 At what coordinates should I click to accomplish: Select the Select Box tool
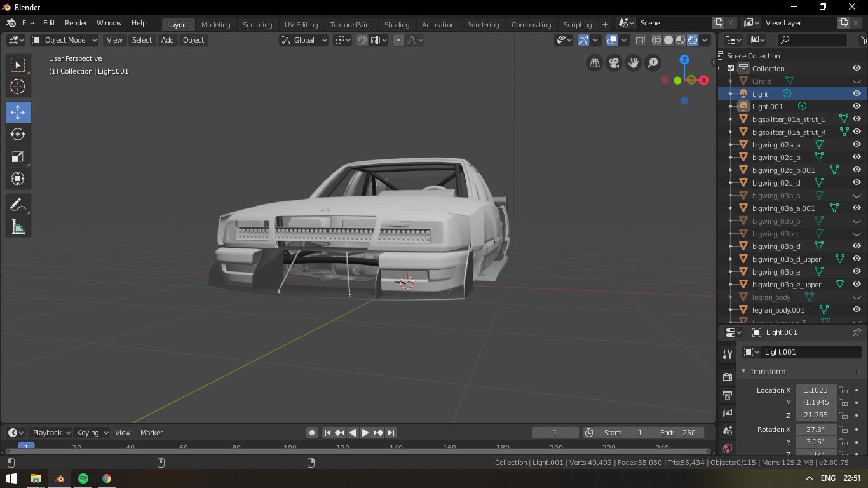click(x=18, y=65)
